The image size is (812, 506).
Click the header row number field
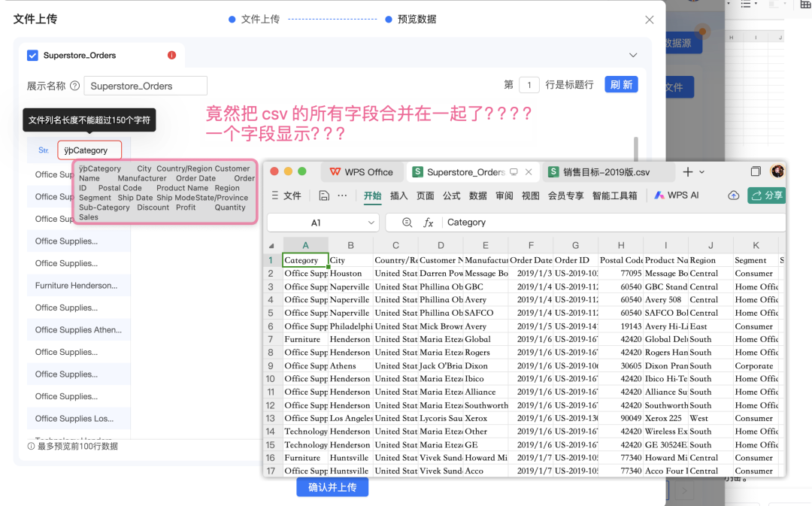click(x=529, y=85)
